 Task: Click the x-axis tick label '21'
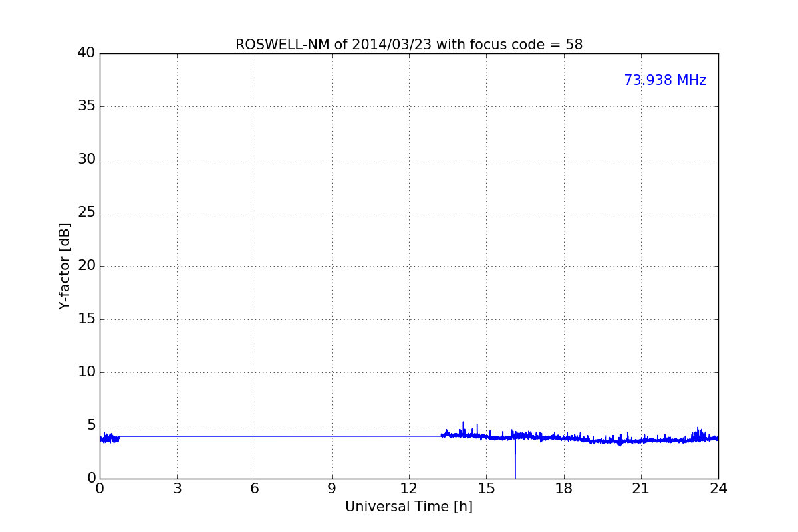(641, 489)
